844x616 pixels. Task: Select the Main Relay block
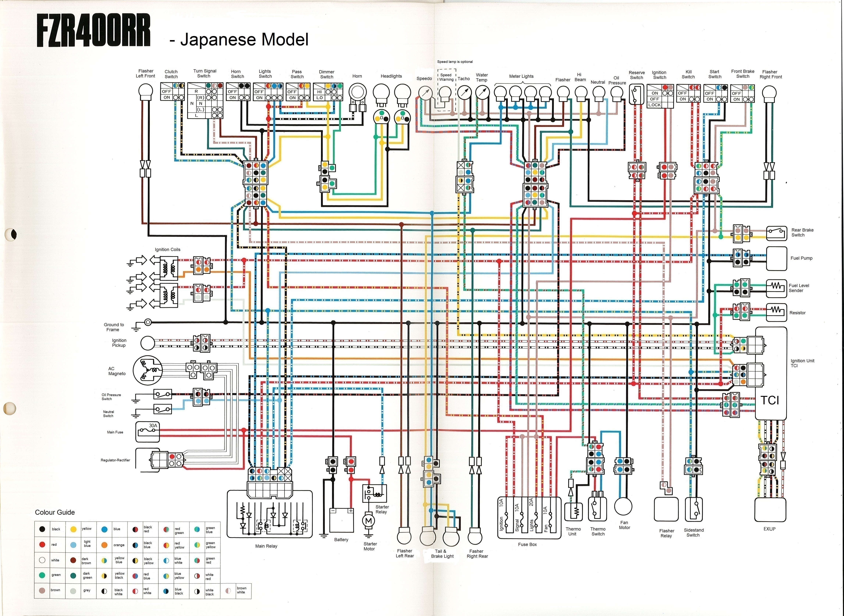pos(270,514)
